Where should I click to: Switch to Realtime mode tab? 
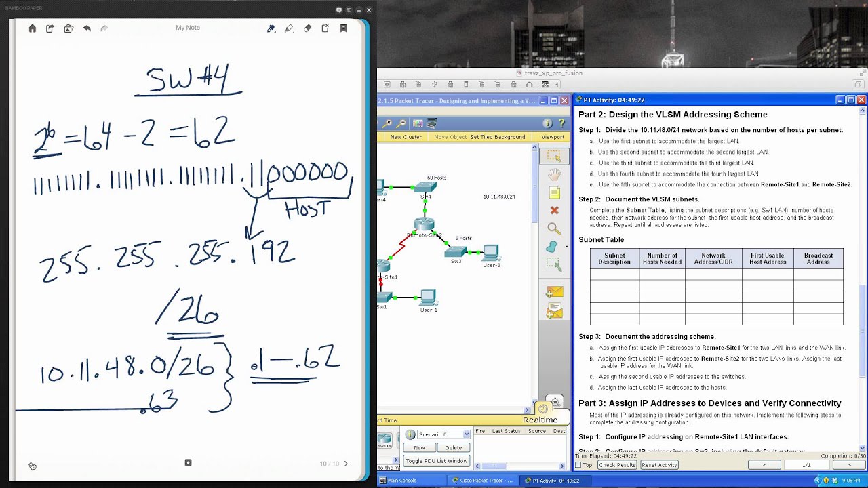540,420
